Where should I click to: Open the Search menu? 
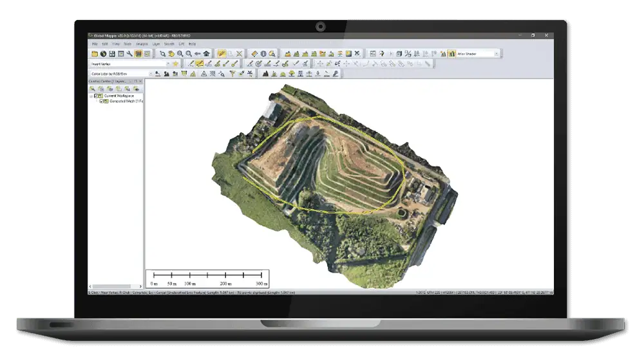(169, 44)
